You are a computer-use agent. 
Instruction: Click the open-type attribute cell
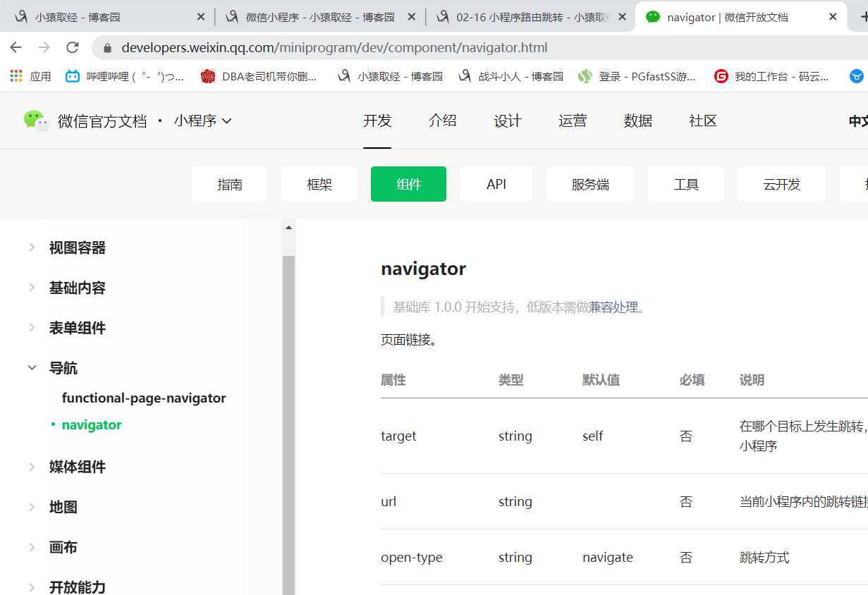point(412,557)
